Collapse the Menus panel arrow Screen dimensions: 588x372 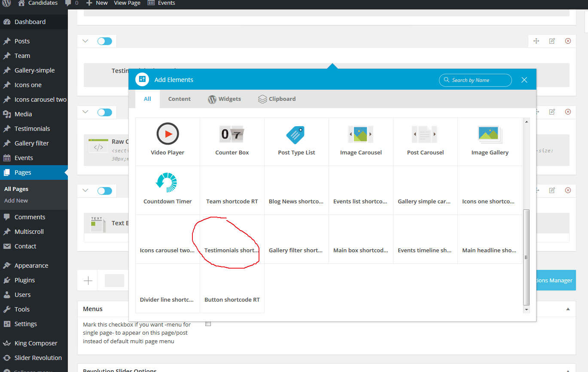[568, 309]
